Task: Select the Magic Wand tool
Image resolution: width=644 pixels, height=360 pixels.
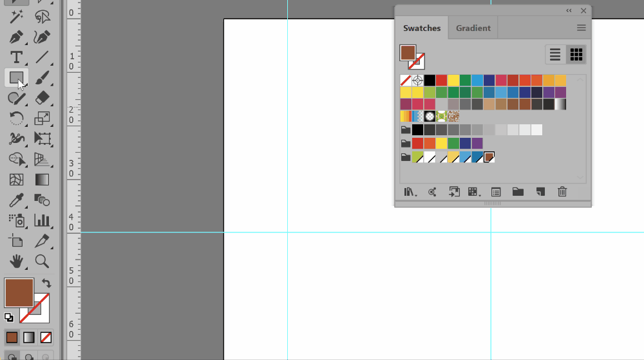Action: click(17, 17)
